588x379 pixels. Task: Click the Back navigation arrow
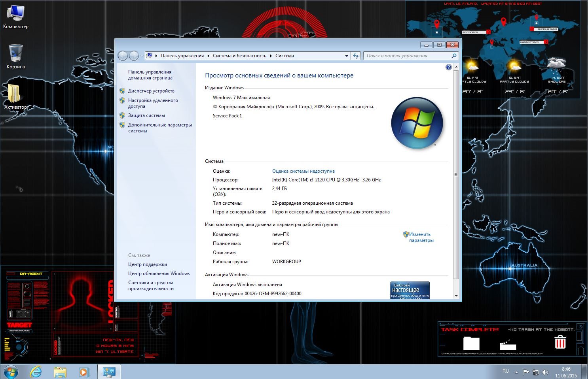(123, 56)
